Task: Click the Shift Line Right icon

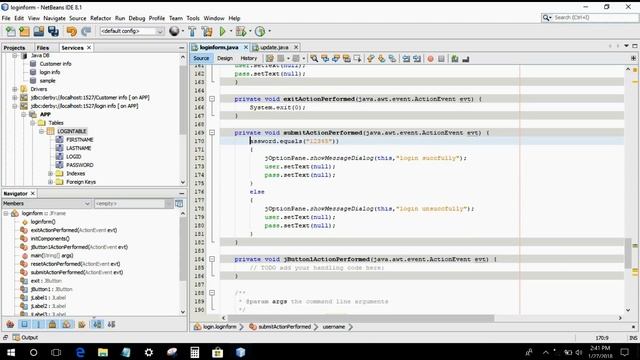Action: coord(417,59)
